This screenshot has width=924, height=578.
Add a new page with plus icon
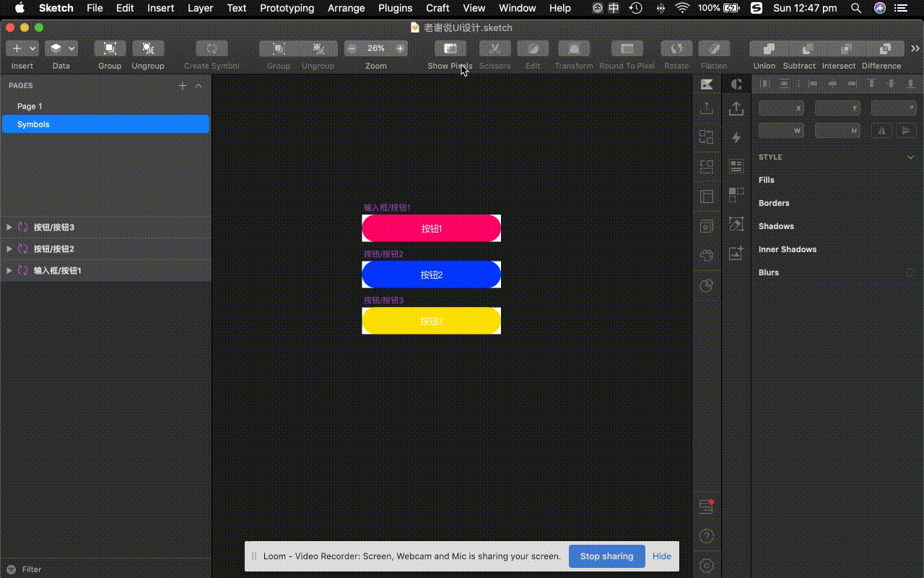[183, 85]
